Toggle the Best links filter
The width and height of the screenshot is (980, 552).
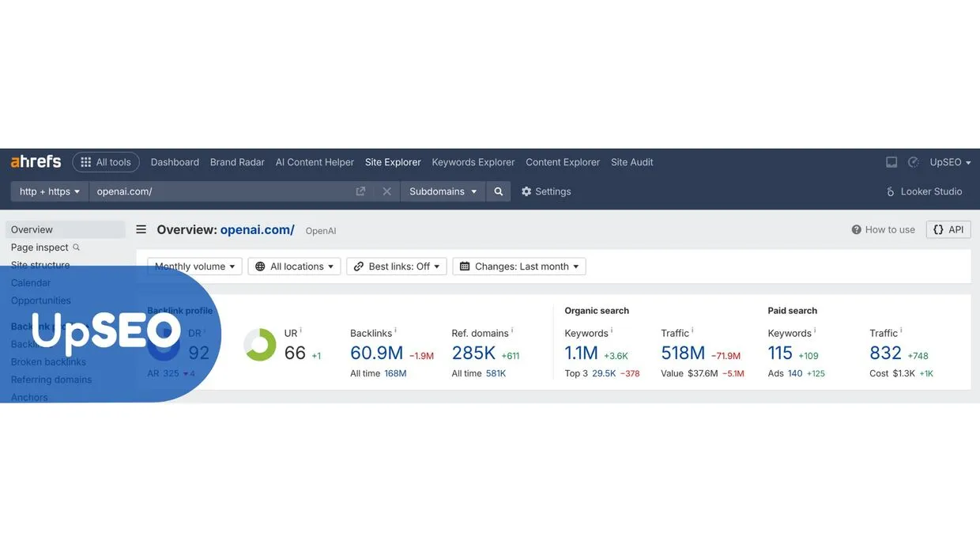396,266
